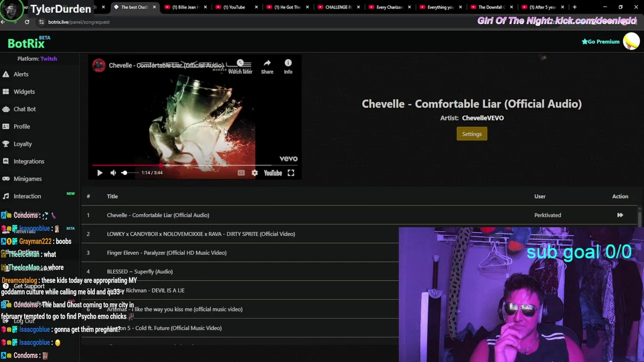Image resolution: width=644 pixels, height=362 pixels.
Task: Click the song list scrollbar
Action: [x=640, y=217]
